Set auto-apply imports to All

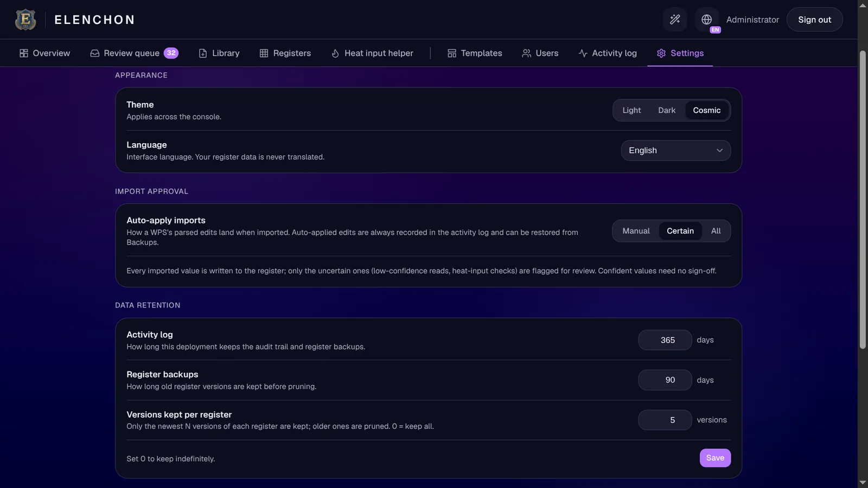716,231
